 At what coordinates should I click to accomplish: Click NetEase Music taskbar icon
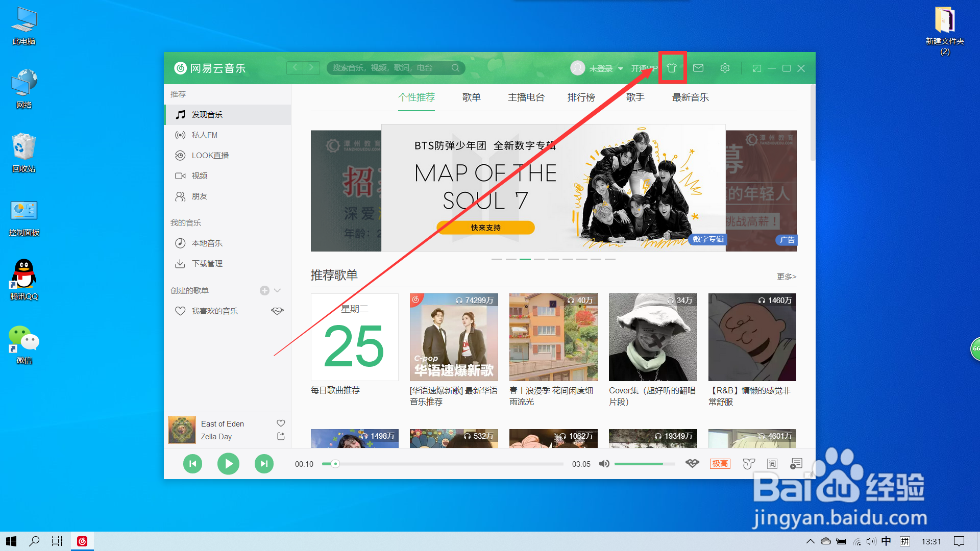(82, 541)
